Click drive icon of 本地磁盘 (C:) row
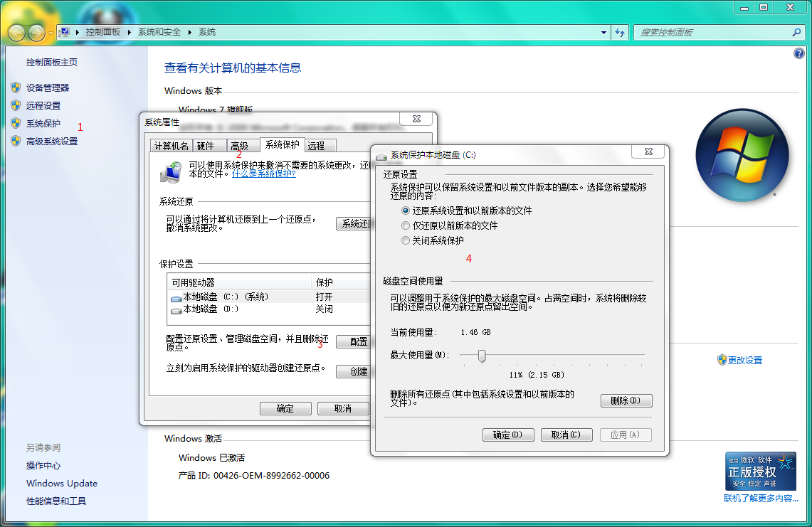812x527 pixels. [176, 298]
